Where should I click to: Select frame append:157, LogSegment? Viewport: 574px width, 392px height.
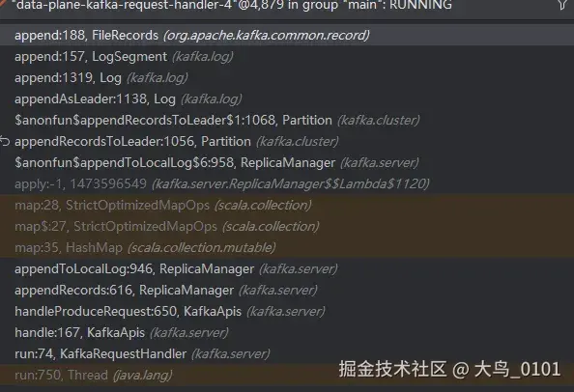coord(287,56)
